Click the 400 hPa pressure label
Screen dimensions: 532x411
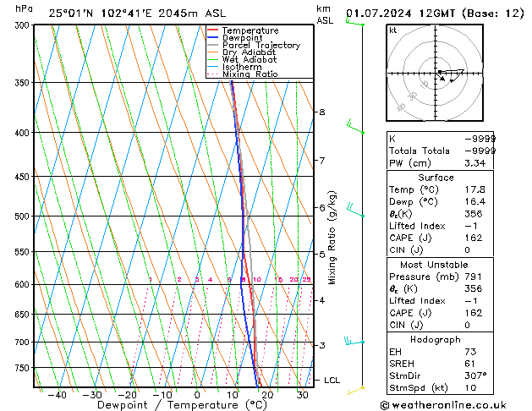point(24,133)
